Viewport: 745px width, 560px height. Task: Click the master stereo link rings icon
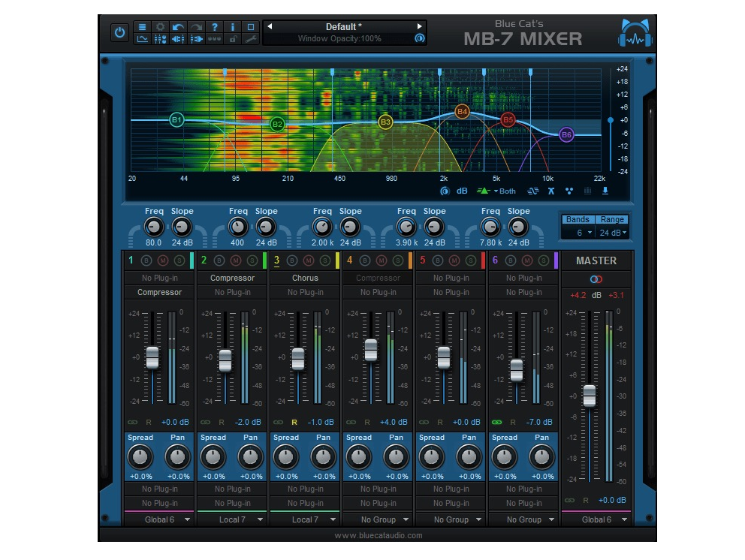tap(596, 279)
